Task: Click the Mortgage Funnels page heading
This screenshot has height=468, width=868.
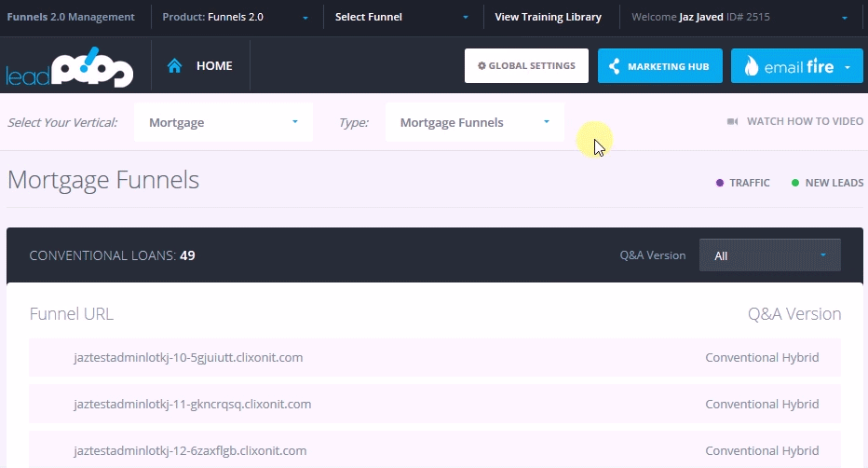Action: point(103,180)
